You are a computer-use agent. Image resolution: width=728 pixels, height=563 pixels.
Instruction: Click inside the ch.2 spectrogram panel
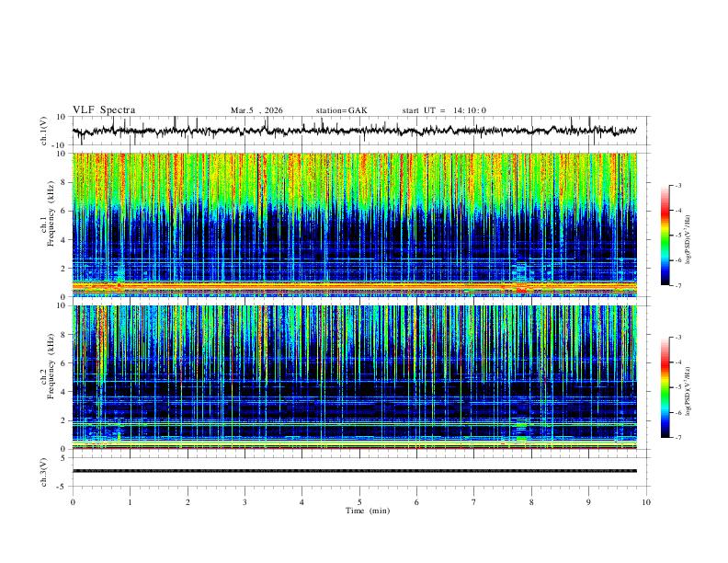click(354, 377)
